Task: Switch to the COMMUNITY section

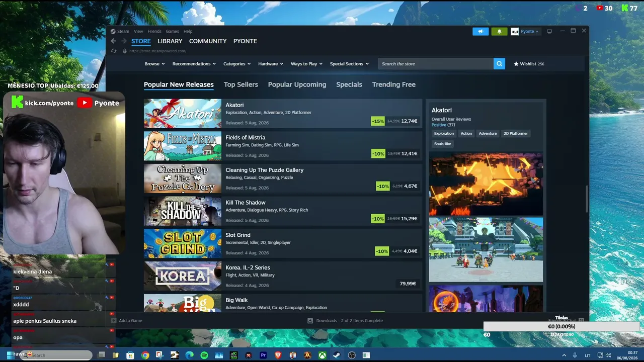Action: click(x=208, y=41)
